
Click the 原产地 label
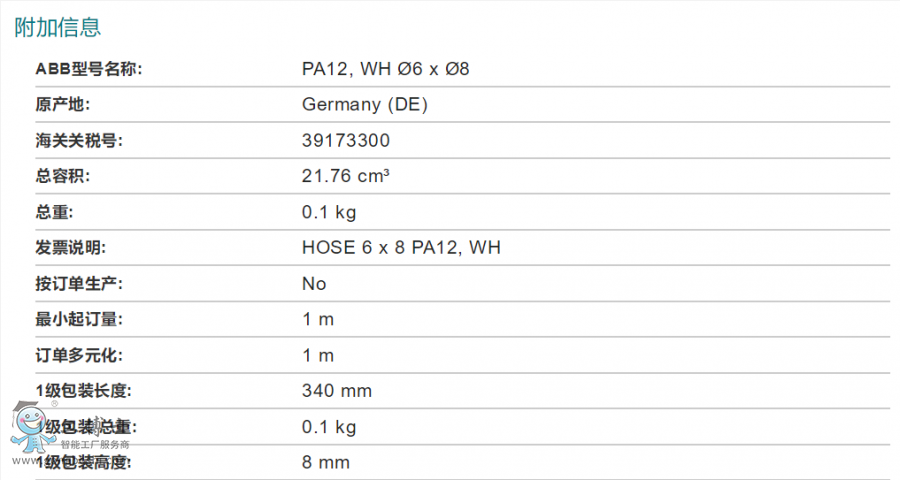(63, 104)
